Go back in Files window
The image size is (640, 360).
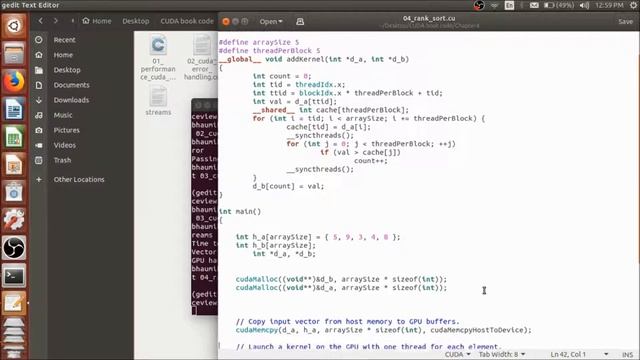click(x=40, y=21)
